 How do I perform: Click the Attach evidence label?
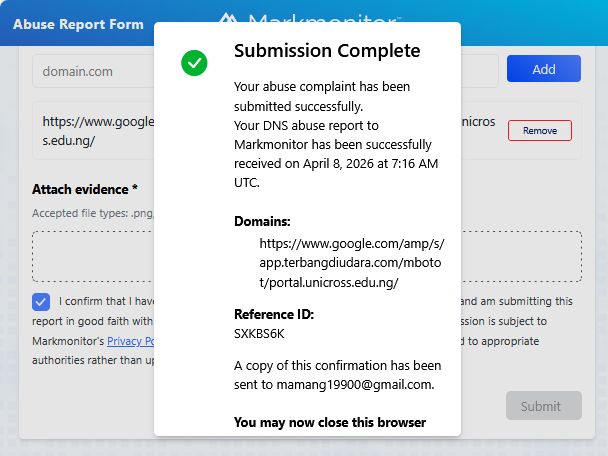point(85,189)
